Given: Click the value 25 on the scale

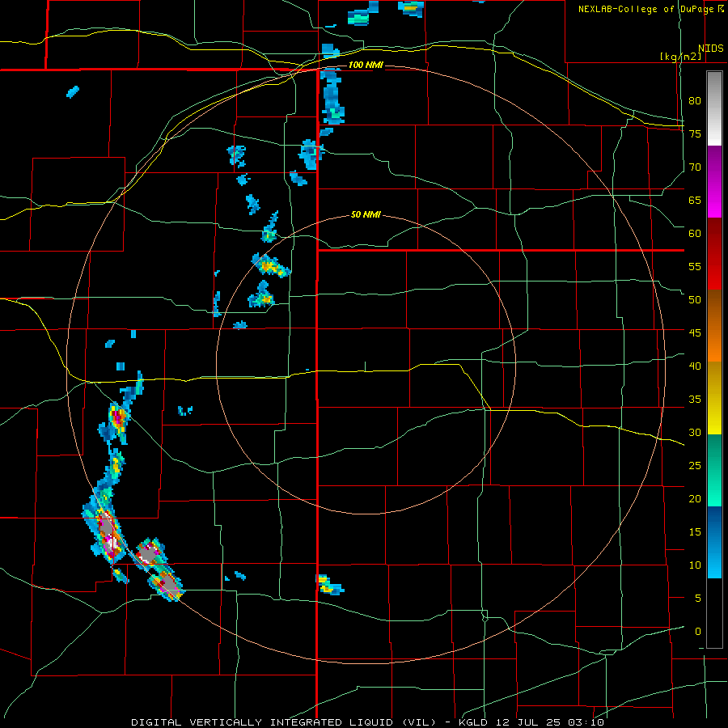Looking at the screenshot, I should pos(695,466).
